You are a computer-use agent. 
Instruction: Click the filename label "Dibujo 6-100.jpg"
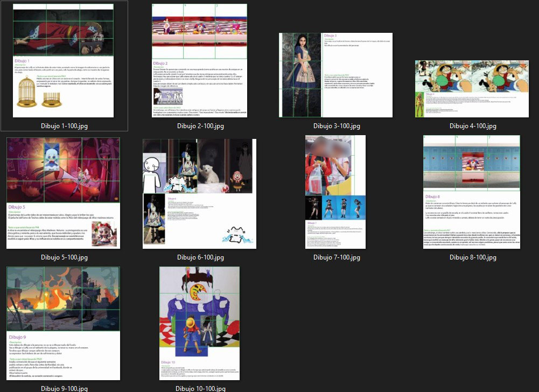(200, 257)
